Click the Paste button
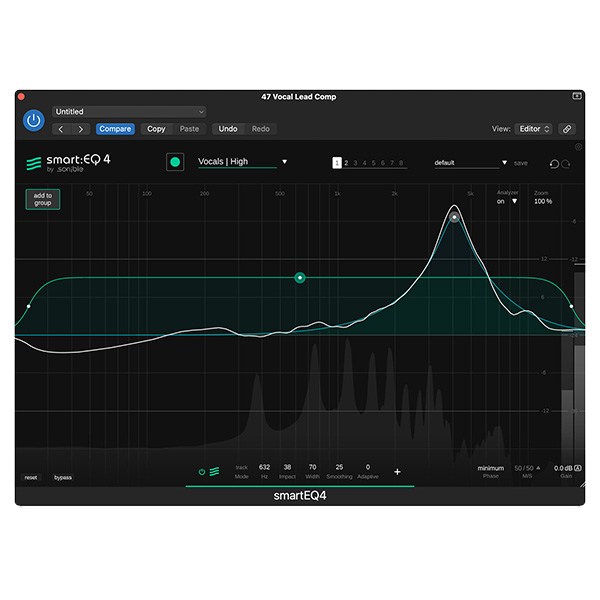The image size is (600, 600). 189,129
